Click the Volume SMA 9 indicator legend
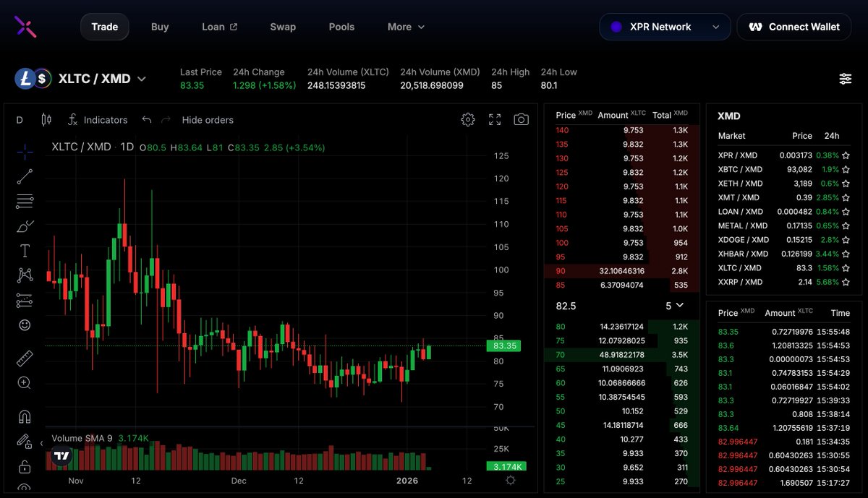 (100, 438)
